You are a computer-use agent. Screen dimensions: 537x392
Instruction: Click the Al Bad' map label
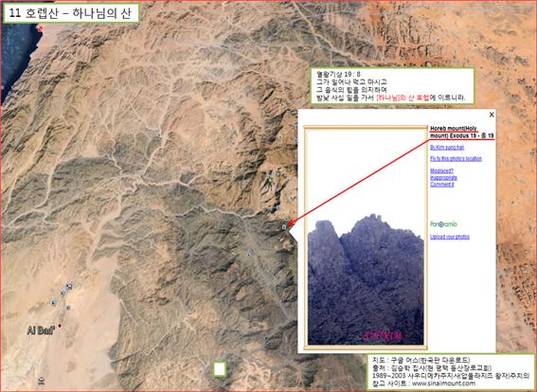click(41, 331)
